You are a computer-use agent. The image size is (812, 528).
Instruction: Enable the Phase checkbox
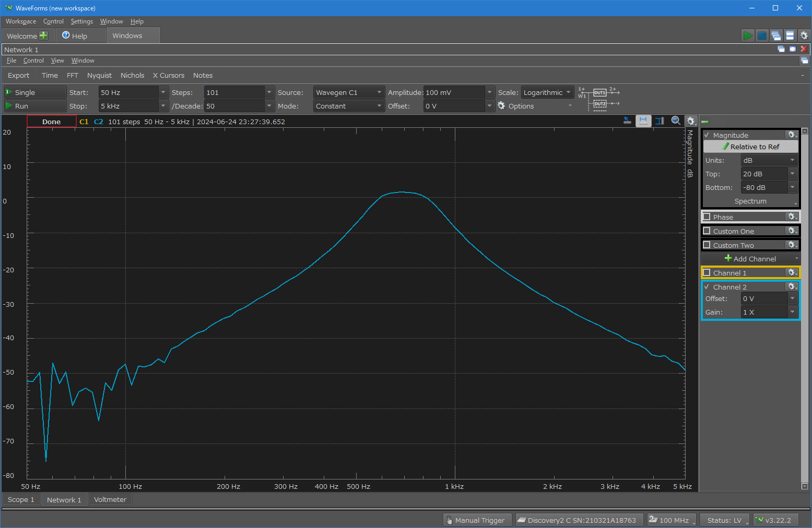(707, 217)
